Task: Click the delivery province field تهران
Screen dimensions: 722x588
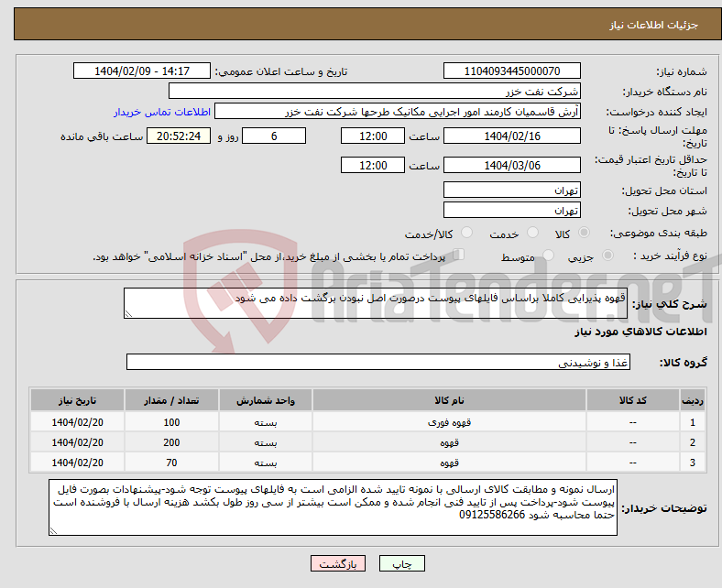Action: point(511,191)
